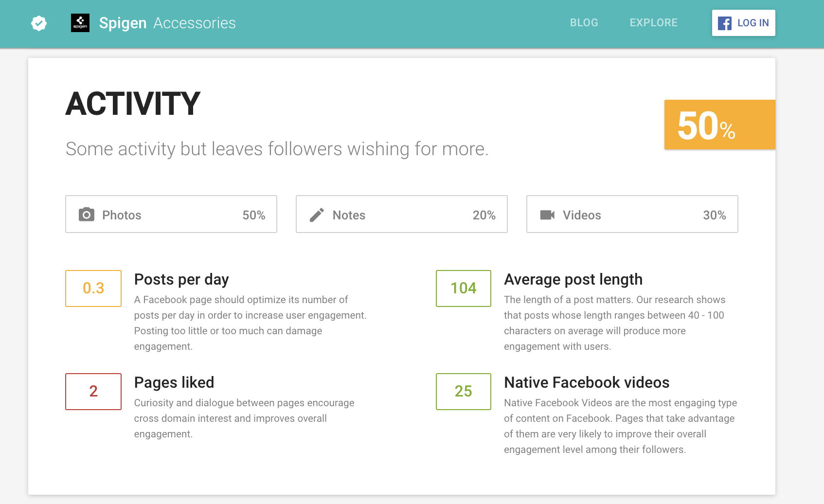Click the Native Facebook videos heading

tap(587, 382)
